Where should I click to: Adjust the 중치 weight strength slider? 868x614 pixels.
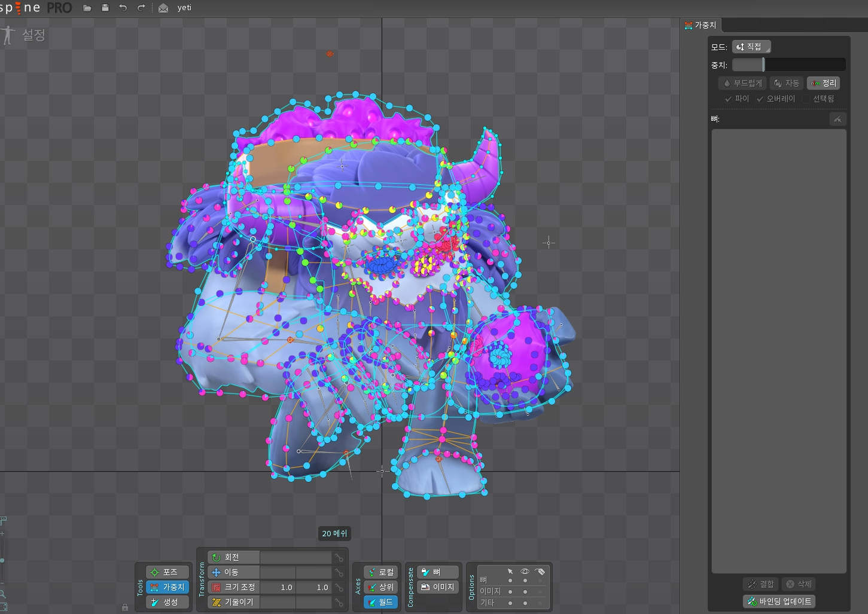(x=788, y=65)
